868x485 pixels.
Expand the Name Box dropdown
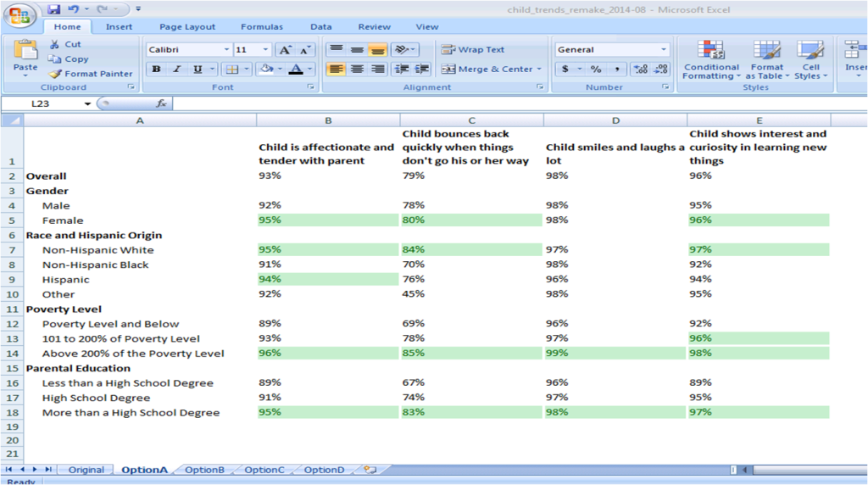tap(87, 103)
